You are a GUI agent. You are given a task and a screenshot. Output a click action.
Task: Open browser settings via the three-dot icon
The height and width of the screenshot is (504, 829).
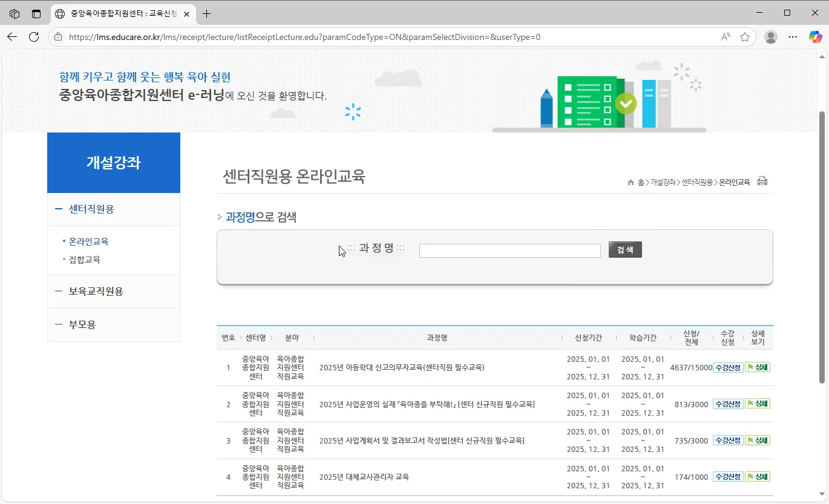(x=793, y=36)
